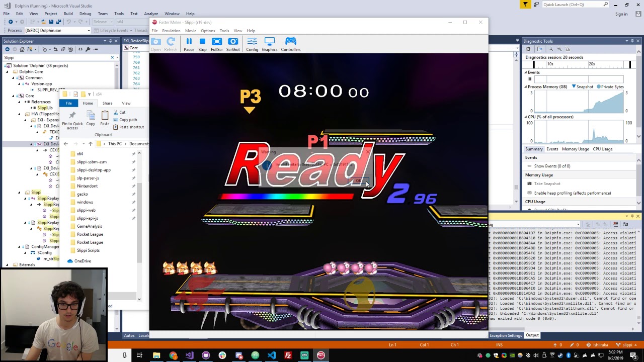Viewport: 644px width, 362px height.
Task: Collapse the Process Memory graph section
Action: pos(525,86)
